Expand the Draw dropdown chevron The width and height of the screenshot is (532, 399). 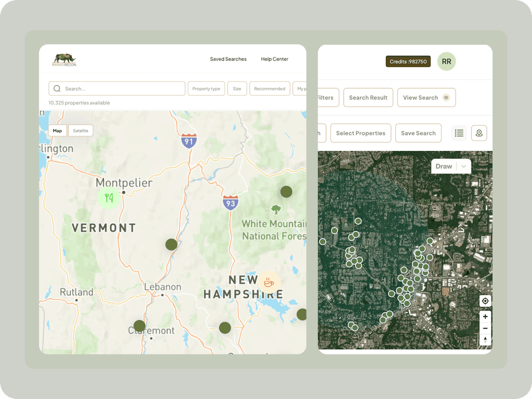(464, 166)
